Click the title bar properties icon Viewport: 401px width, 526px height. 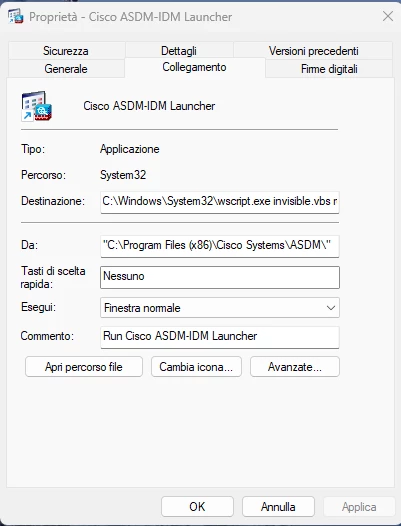click(15, 16)
